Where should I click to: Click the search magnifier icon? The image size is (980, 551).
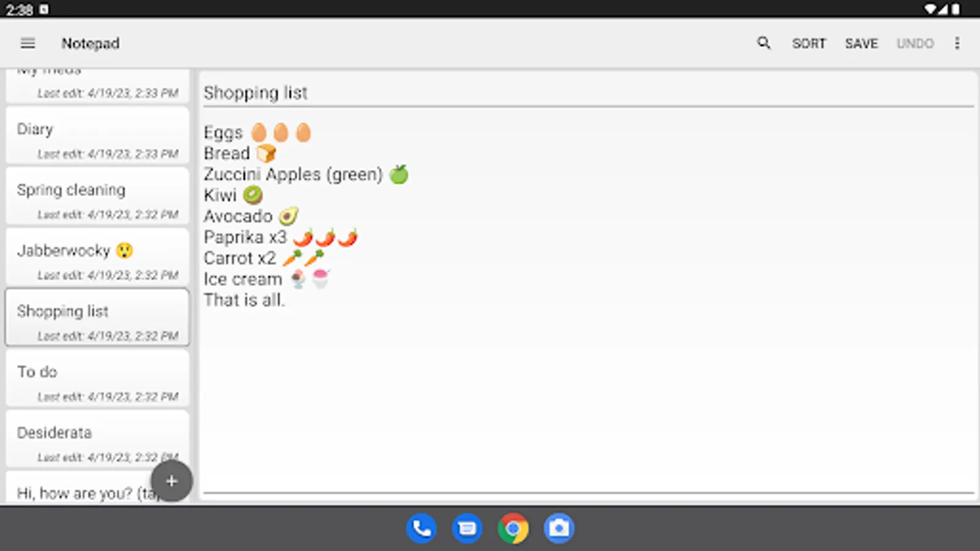coord(763,43)
